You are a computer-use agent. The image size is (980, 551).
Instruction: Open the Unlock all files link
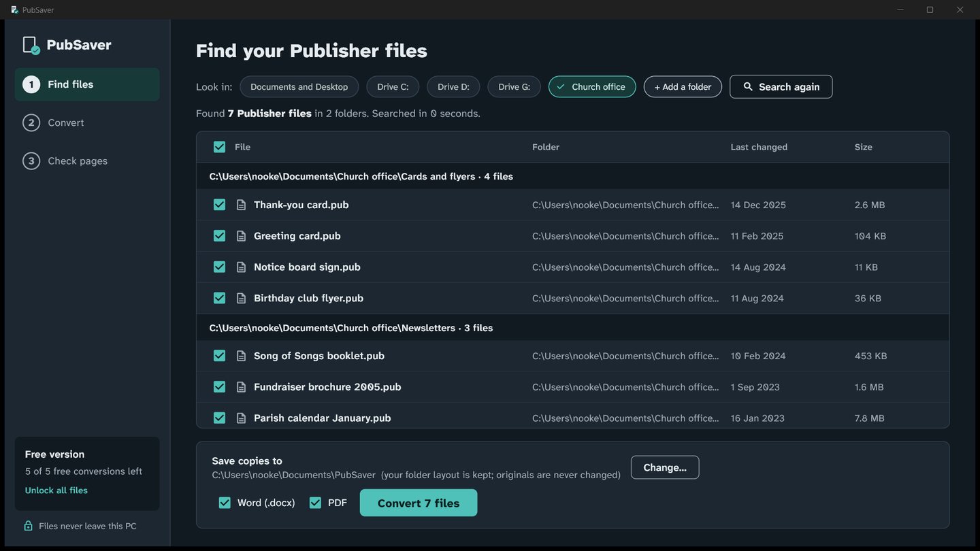(x=56, y=490)
